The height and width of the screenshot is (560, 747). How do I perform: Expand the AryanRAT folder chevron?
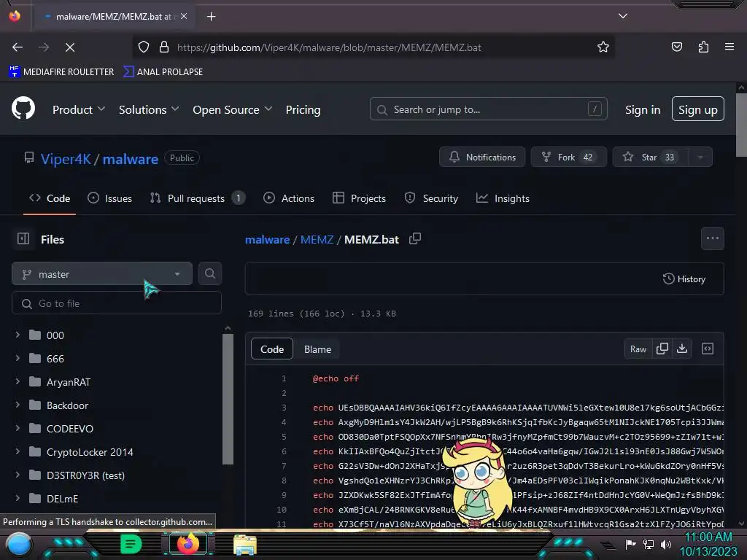(18, 381)
